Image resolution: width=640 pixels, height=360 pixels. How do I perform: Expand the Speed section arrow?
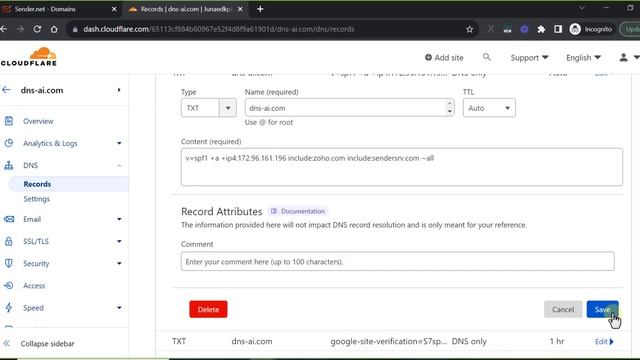[119, 307]
